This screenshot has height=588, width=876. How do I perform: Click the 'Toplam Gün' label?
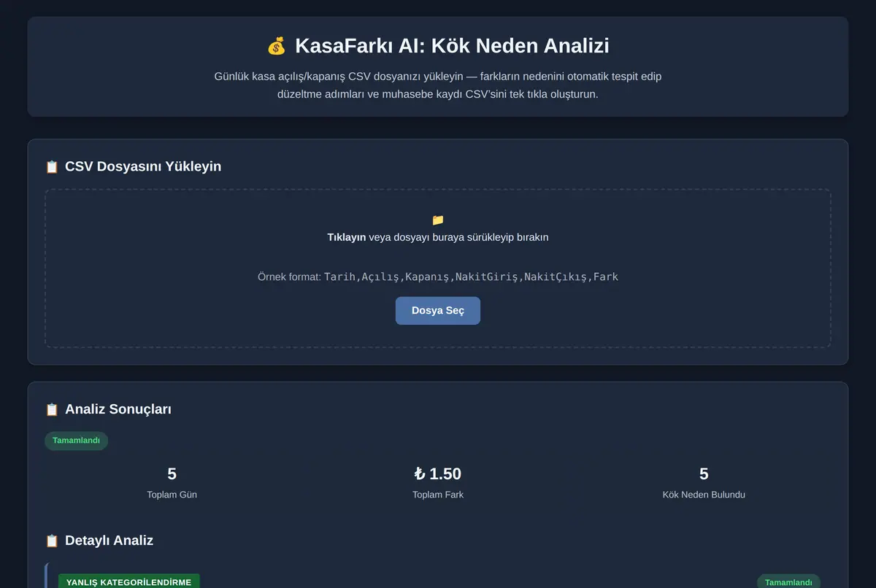[x=172, y=495]
